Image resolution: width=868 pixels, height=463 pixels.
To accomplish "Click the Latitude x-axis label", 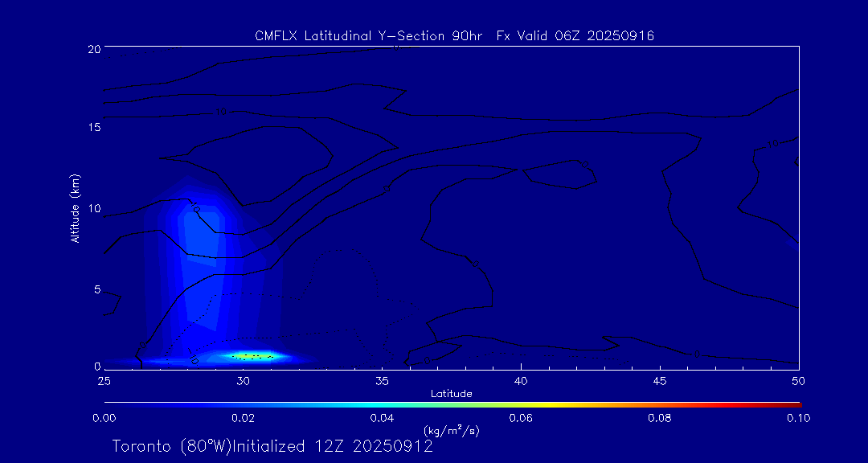I will 451,393.
